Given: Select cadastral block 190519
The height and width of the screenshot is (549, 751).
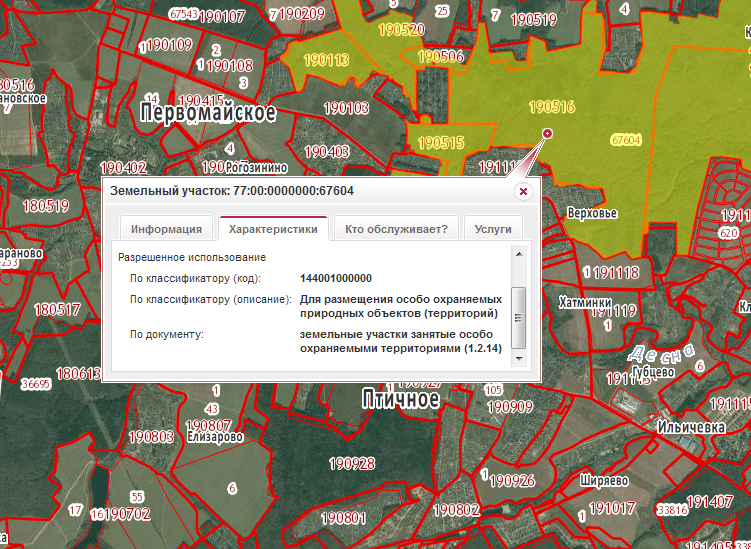Looking at the screenshot, I should pyautogui.click(x=534, y=20).
